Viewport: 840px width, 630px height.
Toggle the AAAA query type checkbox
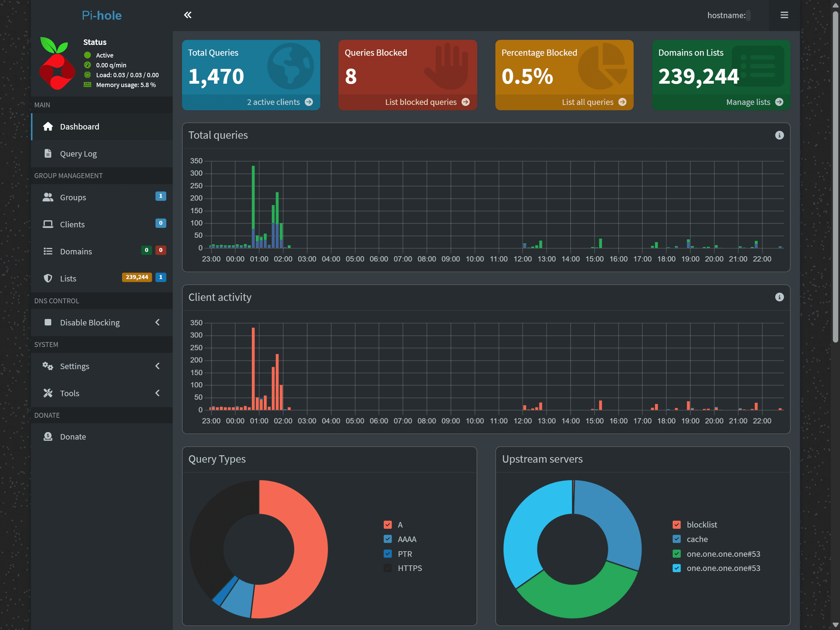[388, 539]
